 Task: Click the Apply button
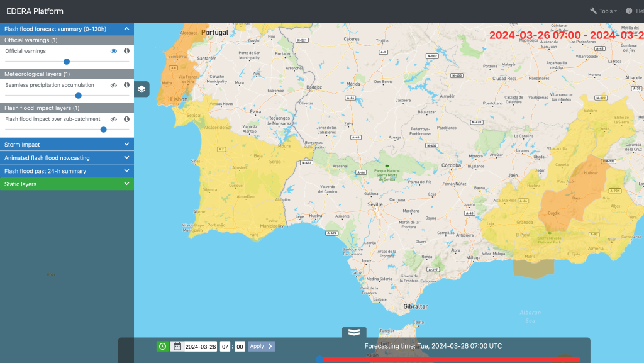tap(261, 346)
